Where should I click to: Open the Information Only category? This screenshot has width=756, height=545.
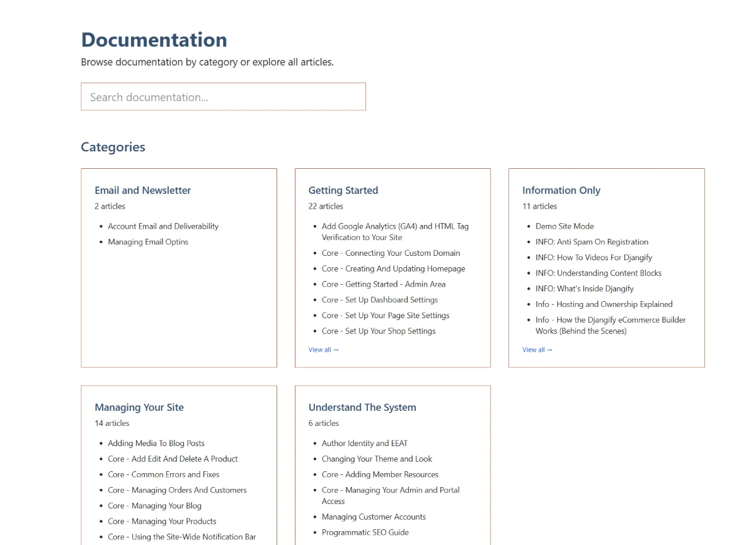pyautogui.click(x=561, y=190)
